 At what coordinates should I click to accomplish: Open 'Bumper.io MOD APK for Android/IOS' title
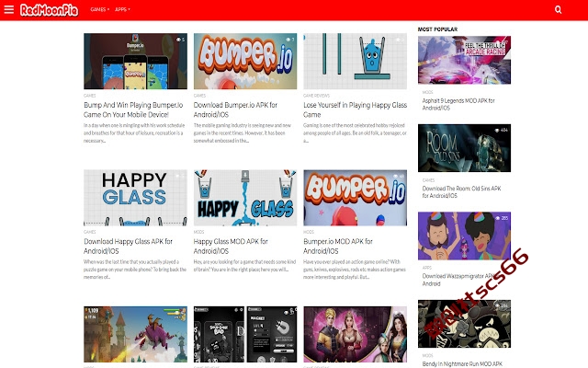[338, 246]
